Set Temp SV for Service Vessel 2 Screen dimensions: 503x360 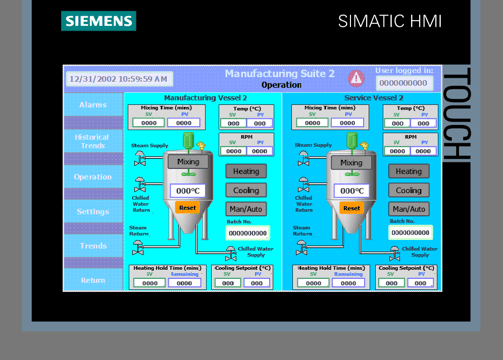397,123
